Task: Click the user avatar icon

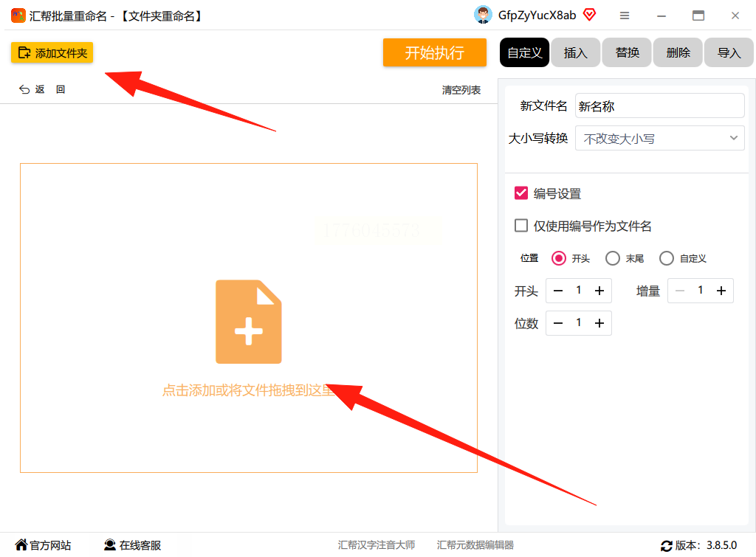Action: tap(483, 15)
